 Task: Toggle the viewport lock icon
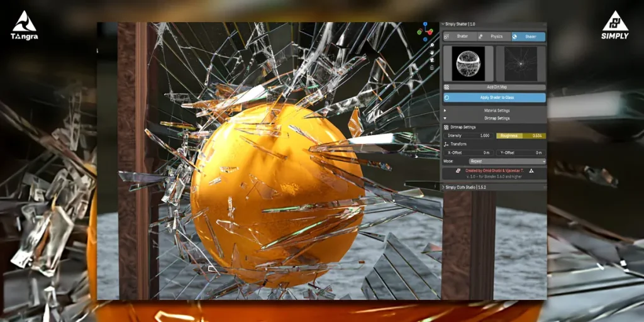432,67
